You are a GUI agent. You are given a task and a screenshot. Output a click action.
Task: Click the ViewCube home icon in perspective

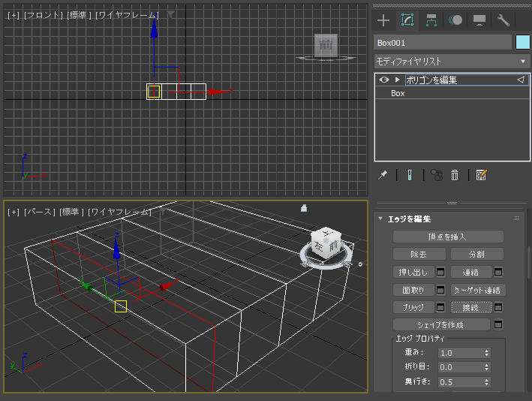[304, 208]
